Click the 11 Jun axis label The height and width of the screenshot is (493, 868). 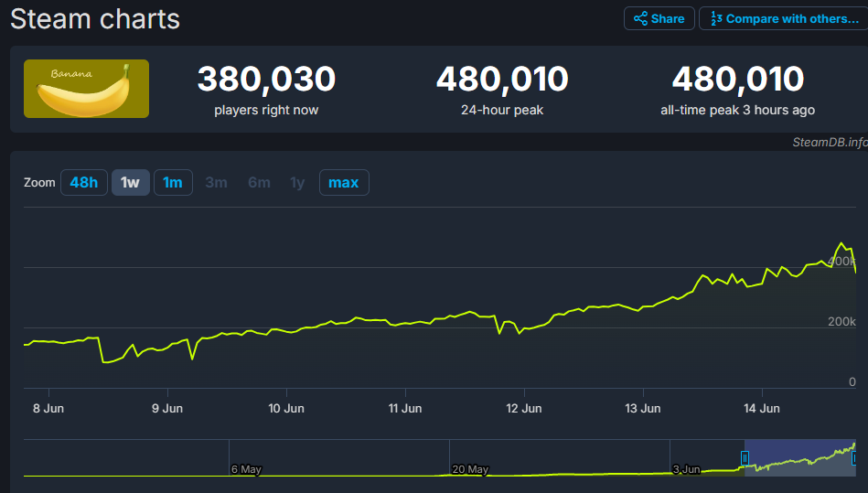[405, 408]
